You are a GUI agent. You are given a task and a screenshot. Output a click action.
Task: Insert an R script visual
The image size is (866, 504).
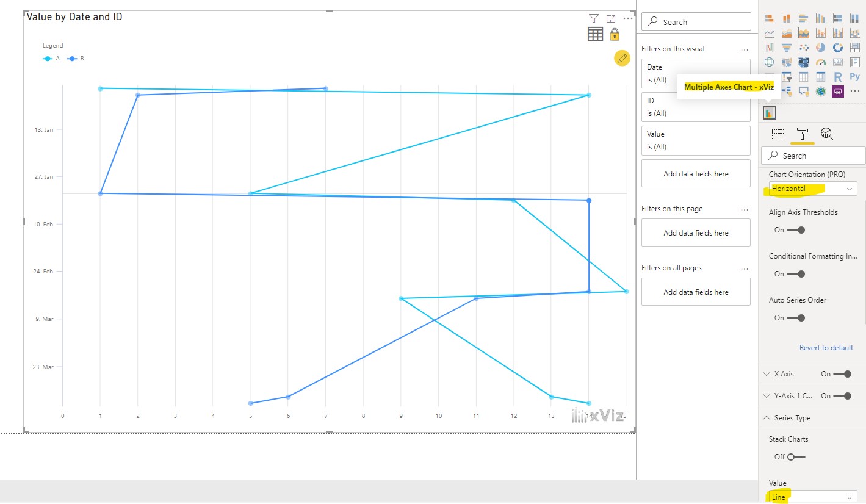pyautogui.click(x=838, y=77)
